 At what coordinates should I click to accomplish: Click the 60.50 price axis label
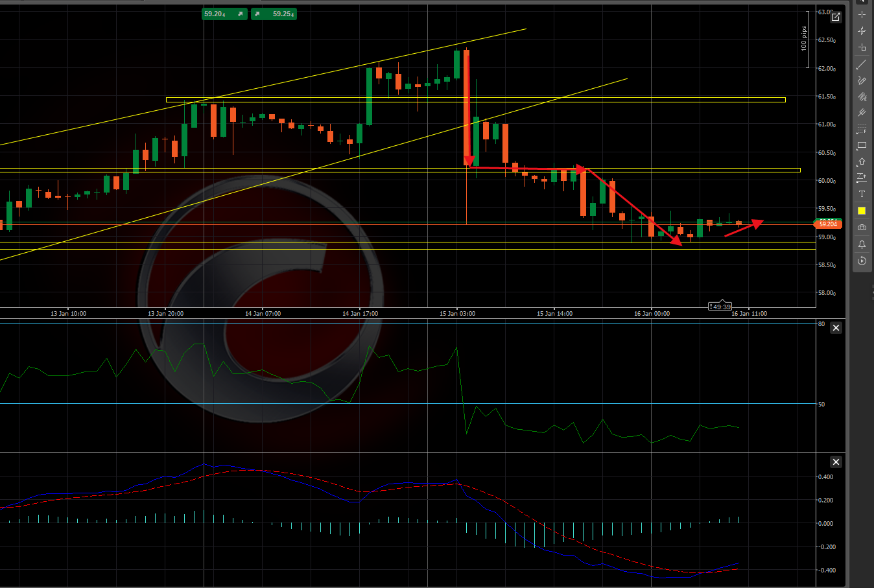coord(826,153)
